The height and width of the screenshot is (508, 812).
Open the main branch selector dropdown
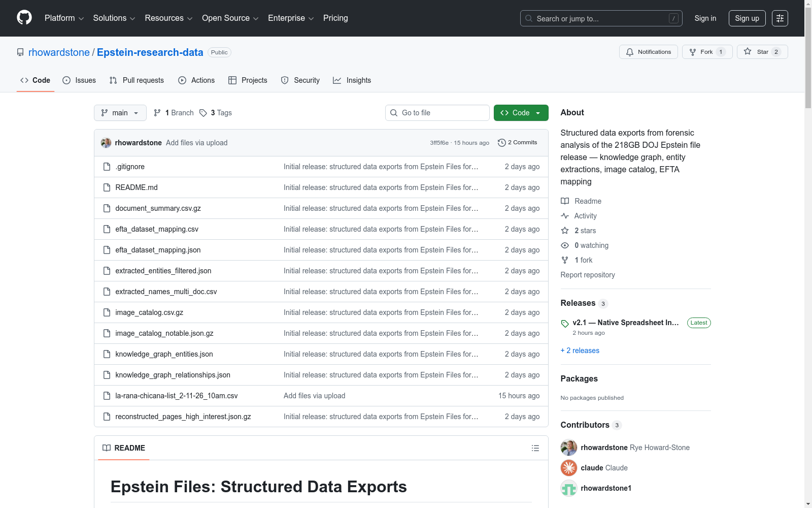point(120,113)
